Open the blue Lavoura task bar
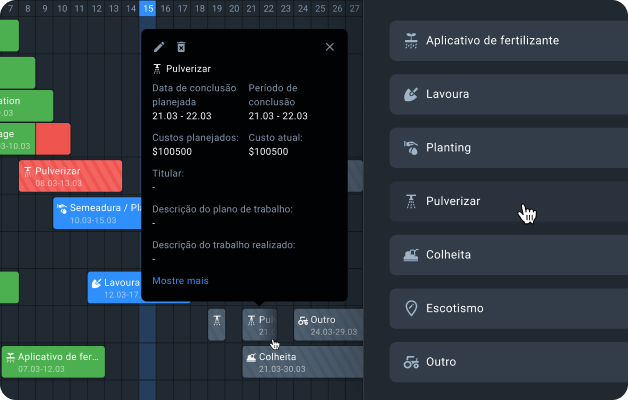The image size is (628, 400). tap(115, 288)
